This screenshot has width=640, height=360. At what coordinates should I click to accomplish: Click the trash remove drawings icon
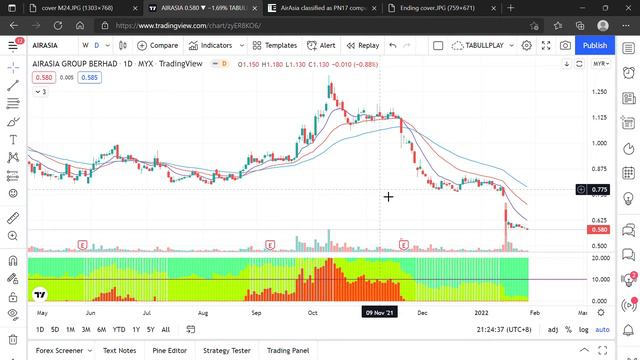[13, 339]
